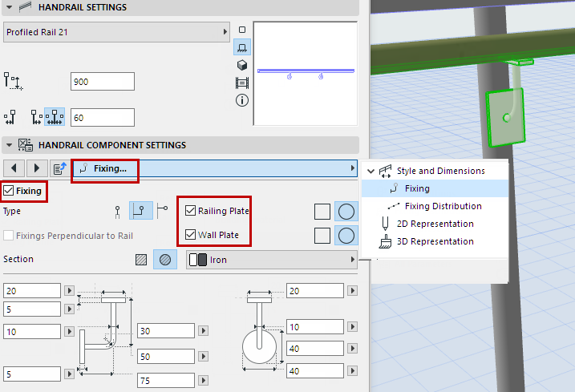Screen dimensions: 575x392
Task: Click the handrail height icon
Action: (13, 81)
